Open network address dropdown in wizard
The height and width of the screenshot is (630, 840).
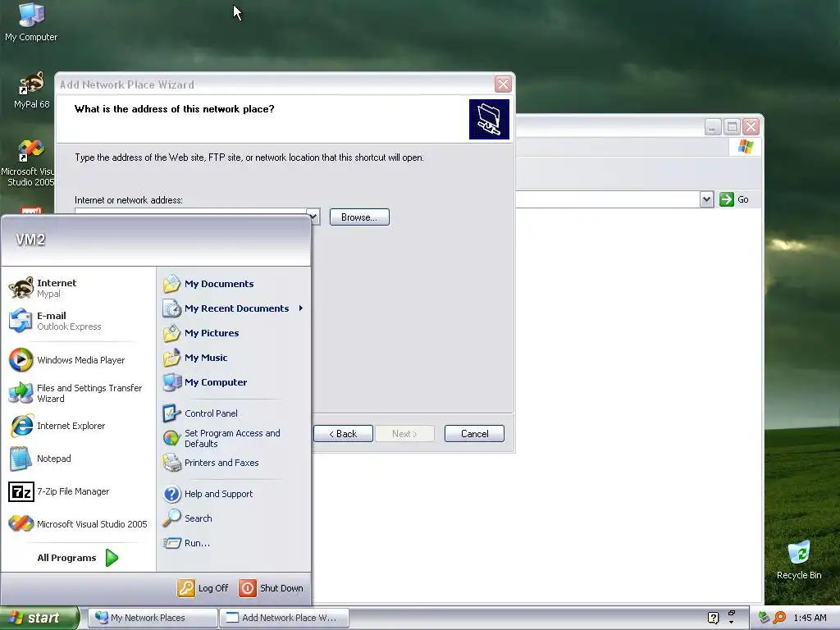point(313,217)
